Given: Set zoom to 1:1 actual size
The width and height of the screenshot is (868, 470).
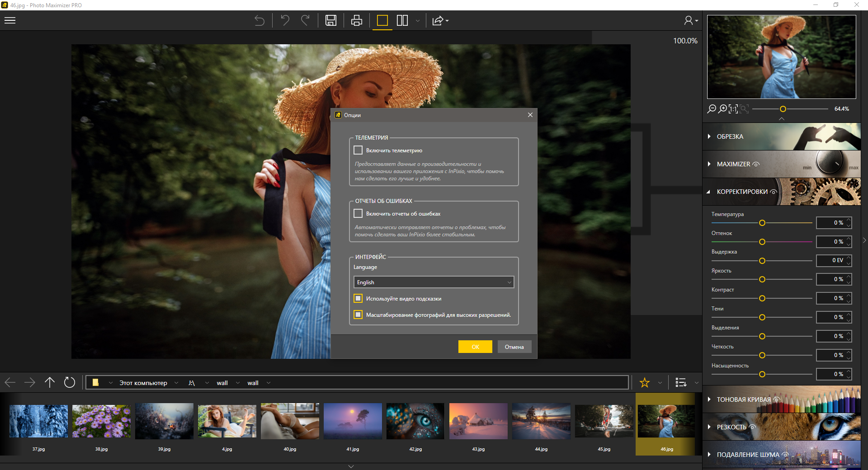Looking at the screenshot, I should point(733,109).
